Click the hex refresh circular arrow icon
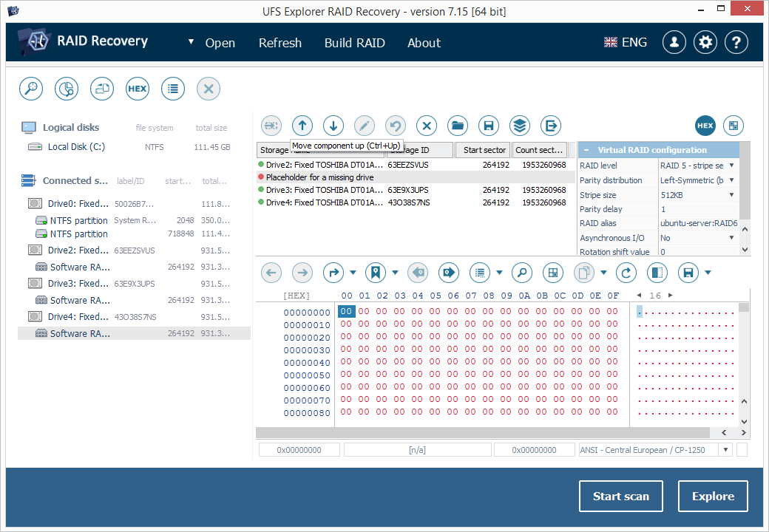This screenshot has width=769, height=532. tap(626, 273)
